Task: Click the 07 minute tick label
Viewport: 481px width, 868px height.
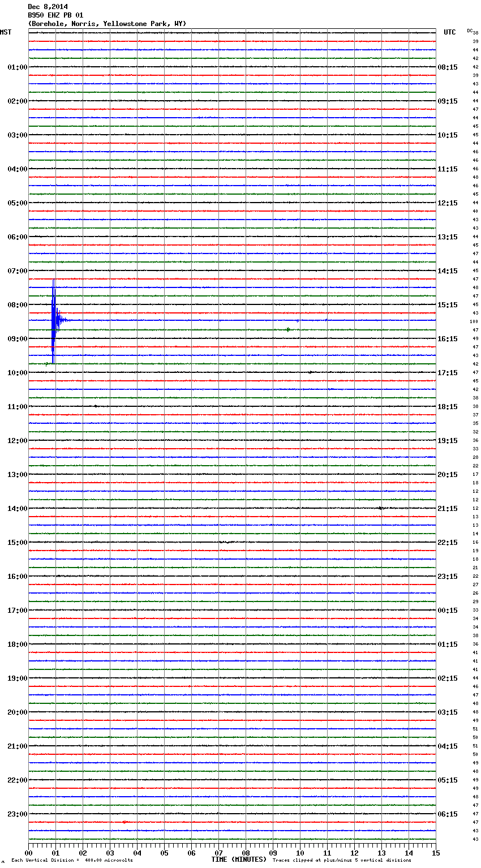Action: click(x=218, y=853)
